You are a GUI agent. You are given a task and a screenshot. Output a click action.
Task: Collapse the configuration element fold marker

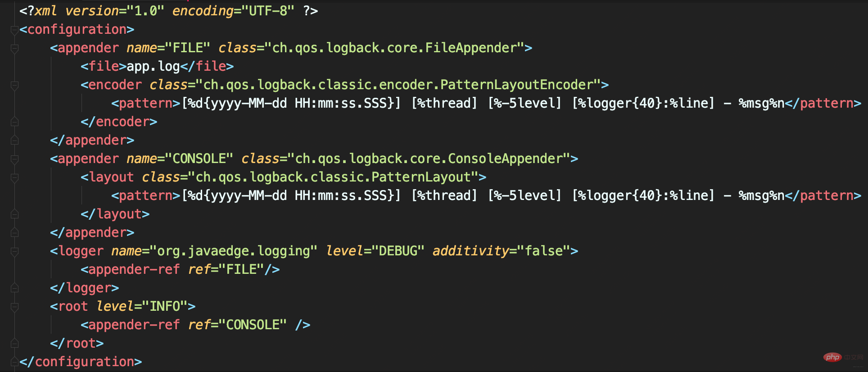click(14, 30)
